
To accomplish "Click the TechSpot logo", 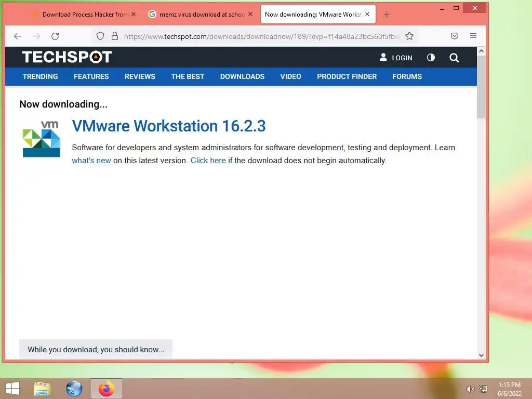I will [x=67, y=57].
